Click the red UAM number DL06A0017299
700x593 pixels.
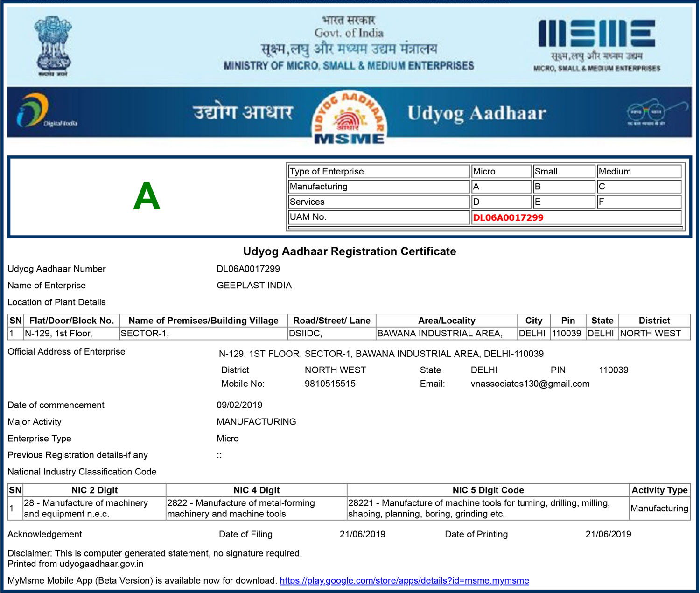pos(508,217)
